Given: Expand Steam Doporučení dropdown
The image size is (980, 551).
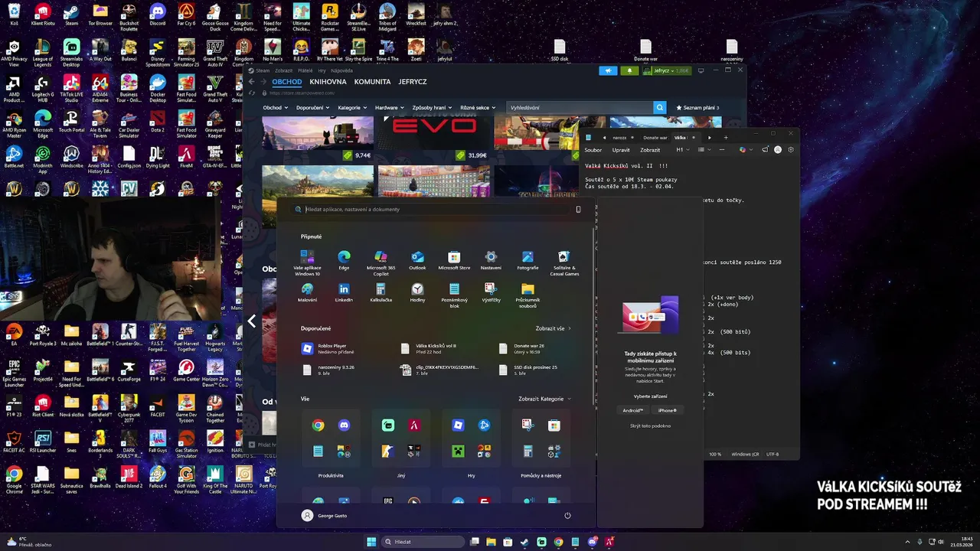Looking at the screenshot, I should [x=312, y=108].
